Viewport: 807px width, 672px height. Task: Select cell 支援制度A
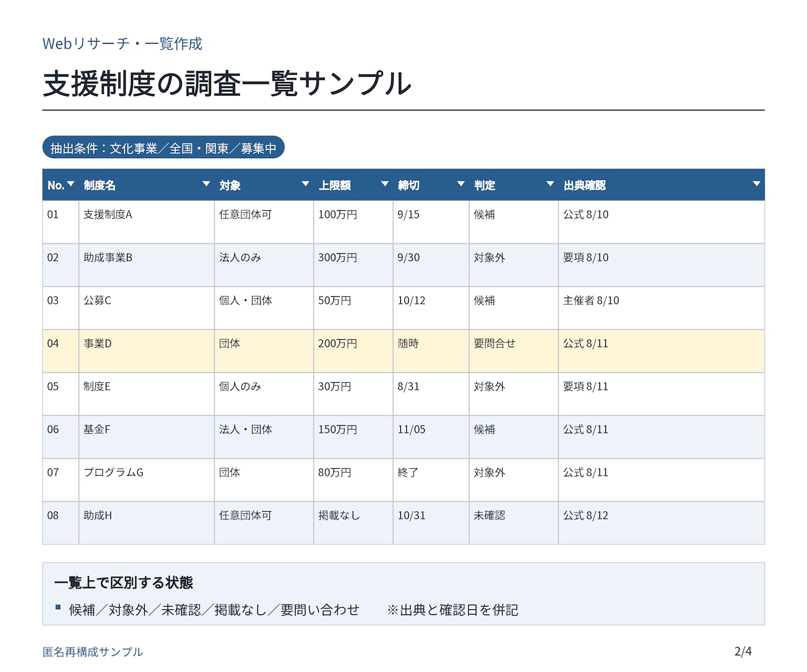pyautogui.click(x=147, y=222)
